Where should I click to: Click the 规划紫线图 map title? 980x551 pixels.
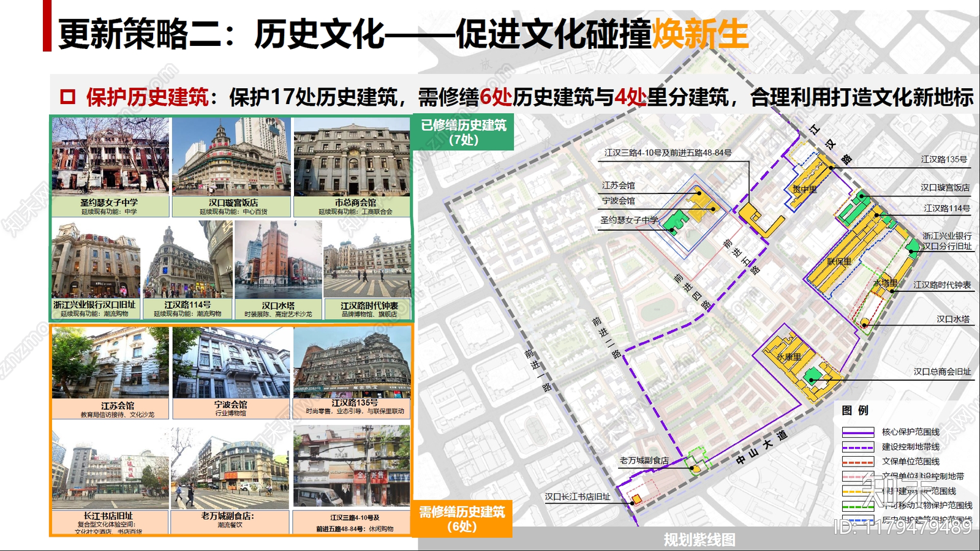(699, 540)
